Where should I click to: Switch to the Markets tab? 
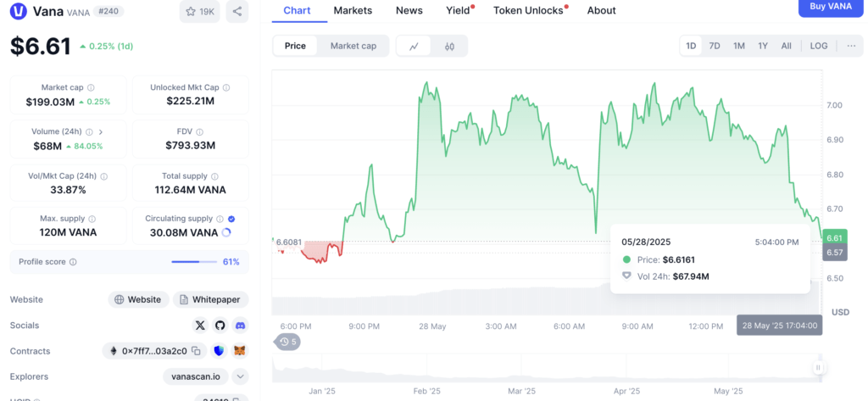click(353, 10)
